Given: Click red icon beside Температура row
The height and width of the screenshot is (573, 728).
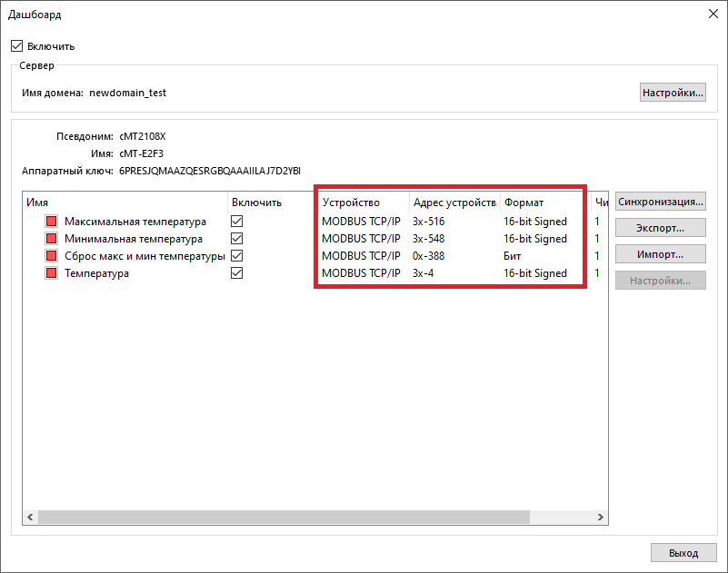Looking at the screenshot, I should pos(52,273).
